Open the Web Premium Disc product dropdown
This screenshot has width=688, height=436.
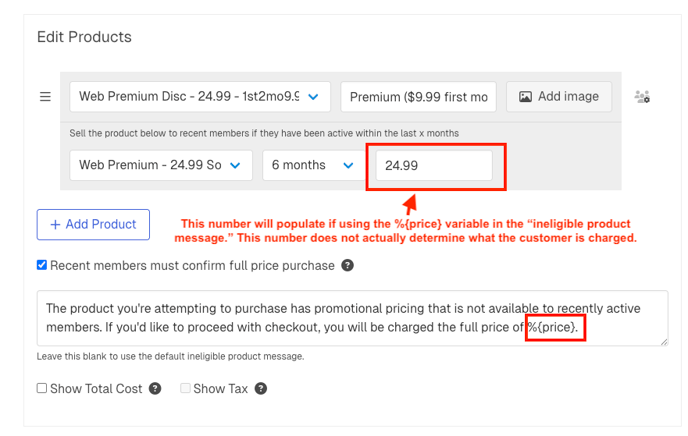pyautogui.click(x=199, y=97)
